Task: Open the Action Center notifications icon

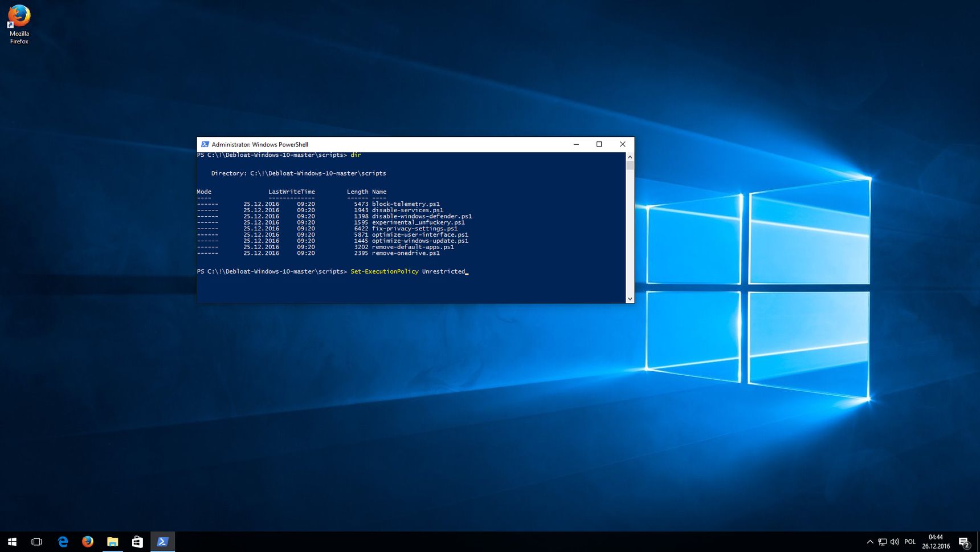Action: (964, 542)
